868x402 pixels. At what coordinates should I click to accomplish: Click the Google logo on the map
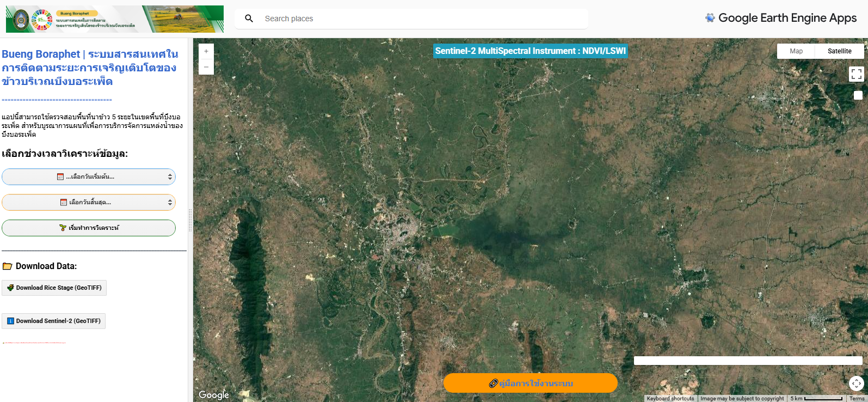point(213,395)
